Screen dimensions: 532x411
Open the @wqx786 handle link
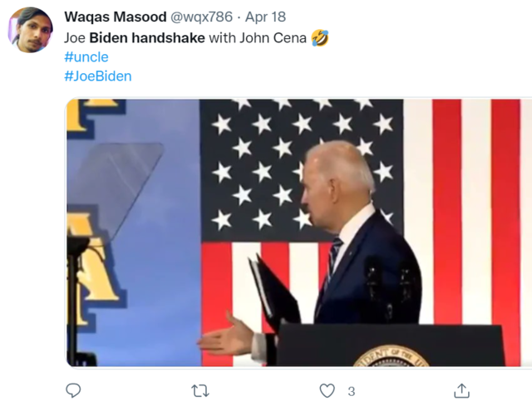tap(201, 17)
